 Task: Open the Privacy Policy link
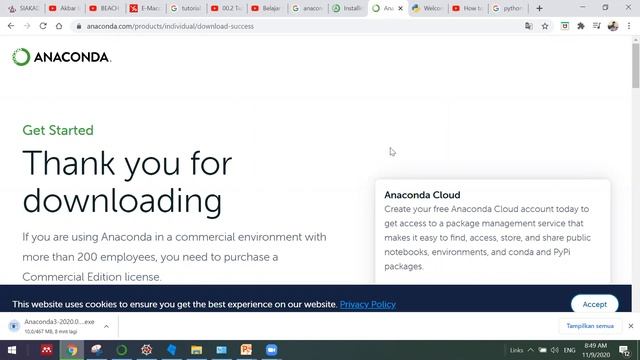click(367, 304)
